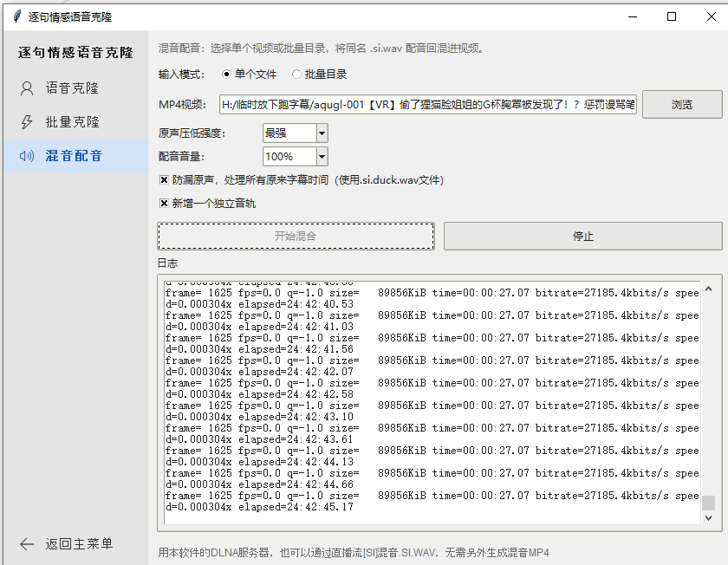Maximize the 逐句情感语音克隆 window
The height and width of the screenshot is (565, 728).
coord(672,16)
